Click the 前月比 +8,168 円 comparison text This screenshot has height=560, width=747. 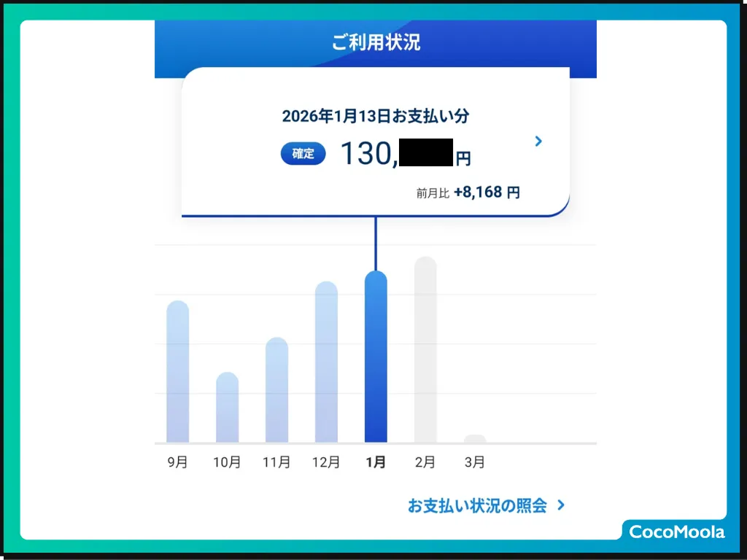[468, 193]
